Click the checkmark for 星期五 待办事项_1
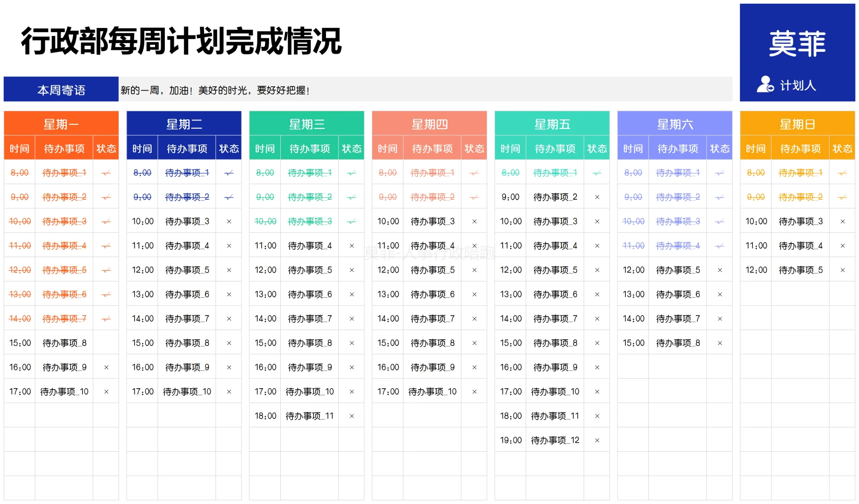 click(x=596, y=172)
